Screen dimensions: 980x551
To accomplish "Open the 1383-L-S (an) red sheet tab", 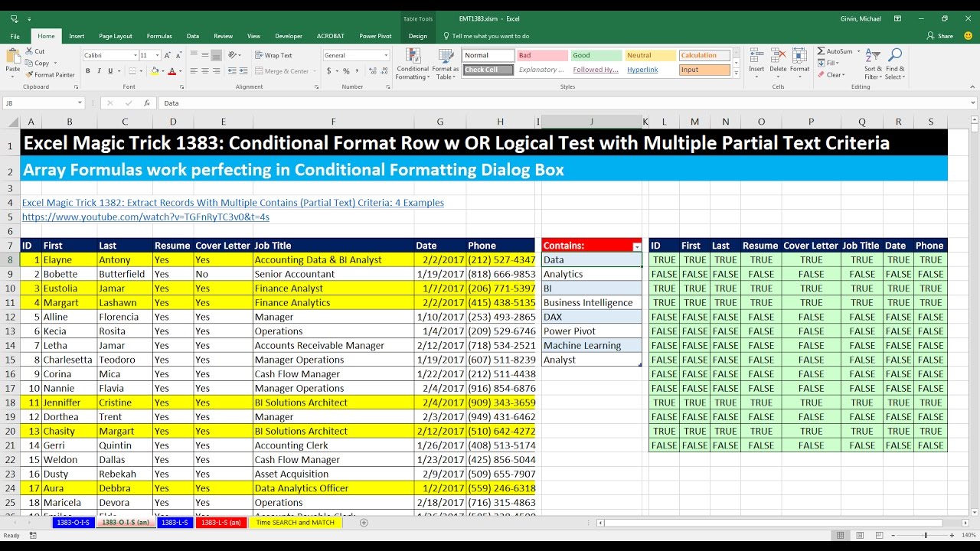I will (x=220, y=523).
